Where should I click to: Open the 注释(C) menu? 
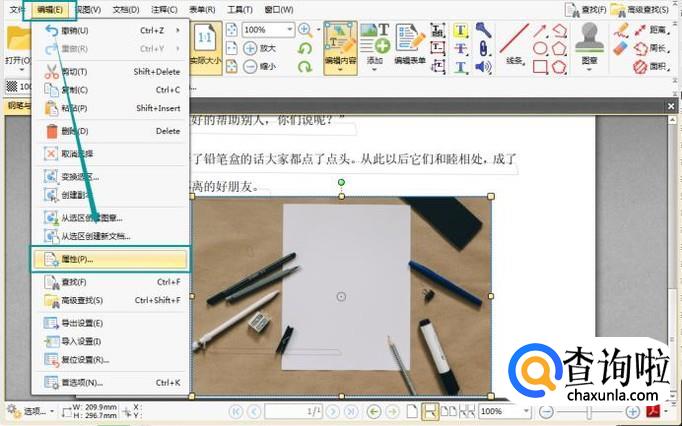pos(164,9)
